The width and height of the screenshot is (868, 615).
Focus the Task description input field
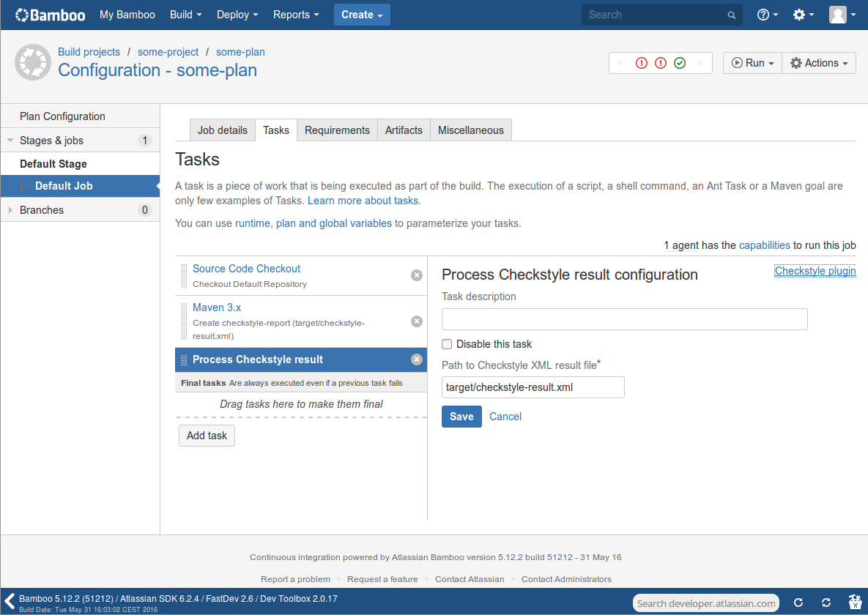point(624,319)
